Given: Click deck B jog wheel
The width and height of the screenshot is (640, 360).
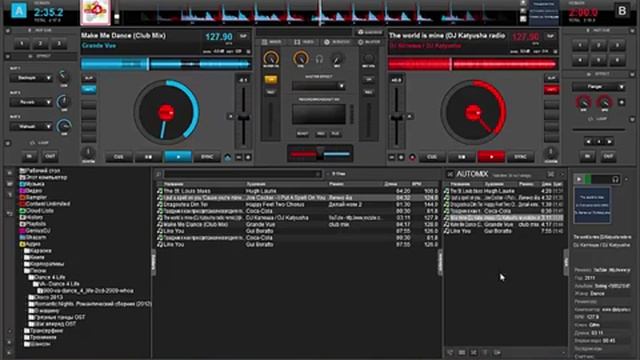Looking at the screenshot, I should tap(473, 112).
